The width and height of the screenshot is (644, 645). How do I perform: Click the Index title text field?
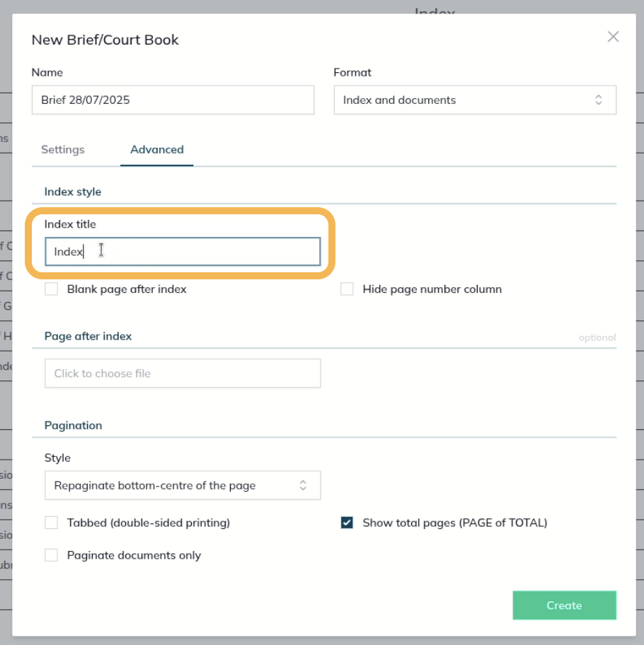point(183,251)
